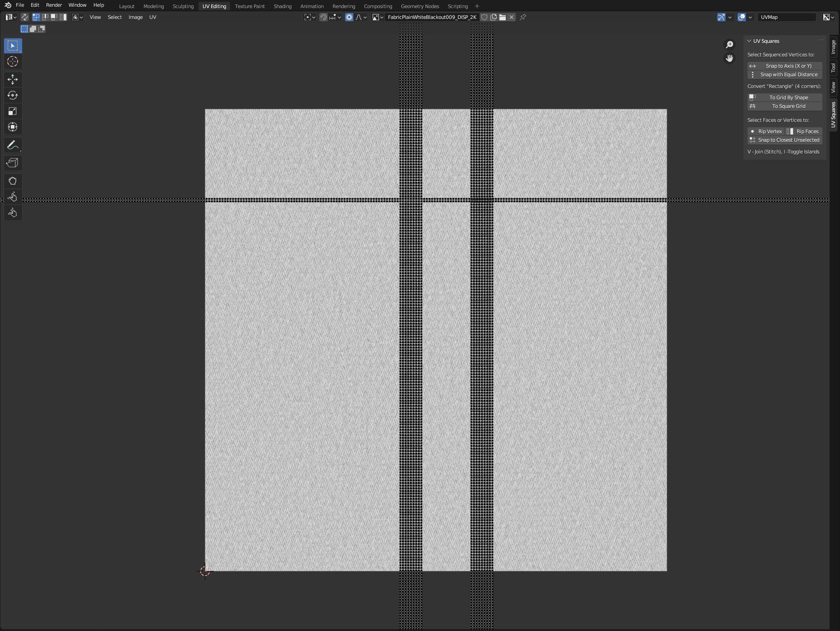Toggle proportional editing in the header

click(x=349, y=17)
